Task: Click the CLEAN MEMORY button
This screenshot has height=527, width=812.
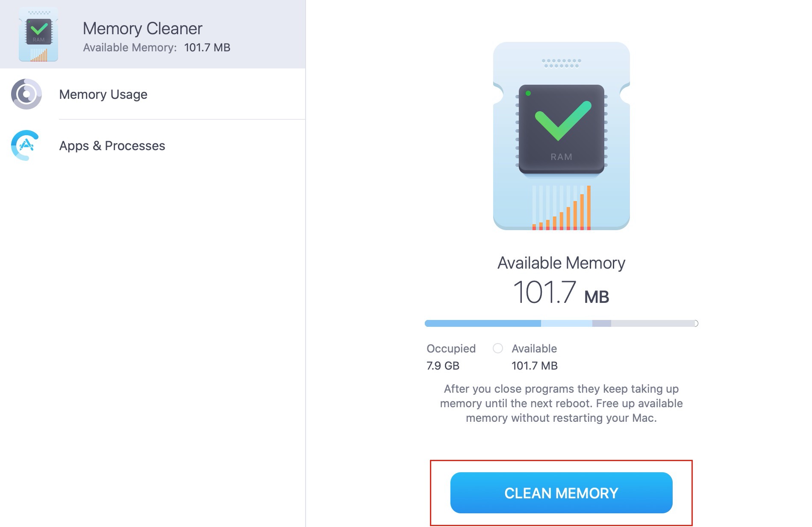Action: (561, 493)
